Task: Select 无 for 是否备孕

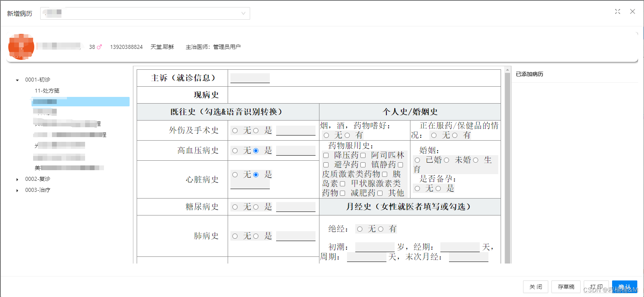Action: tap(418, 188)
